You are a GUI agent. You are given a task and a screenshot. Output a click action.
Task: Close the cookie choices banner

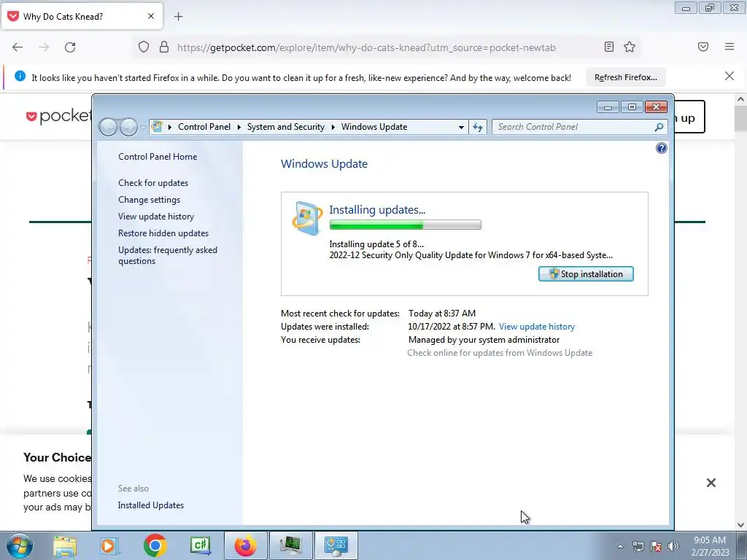coord(711,483)
